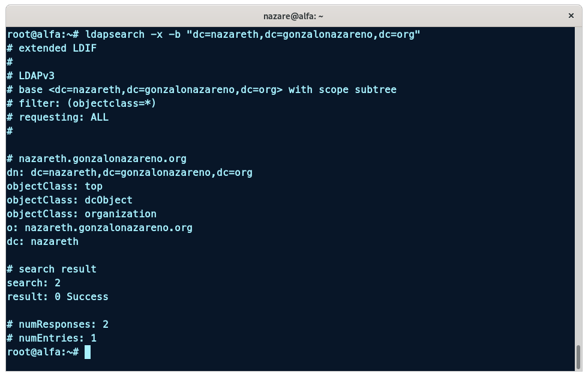The width and height of the screenshot is (588, 377).
Task: Click the '# requesting: ALL' line
Action: coord(58,117)
